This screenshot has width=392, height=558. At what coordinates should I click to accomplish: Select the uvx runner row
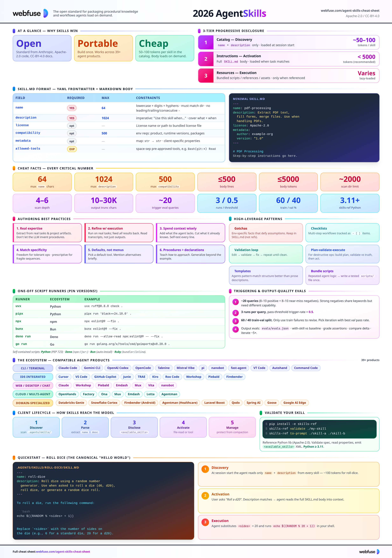coord(119,306)
